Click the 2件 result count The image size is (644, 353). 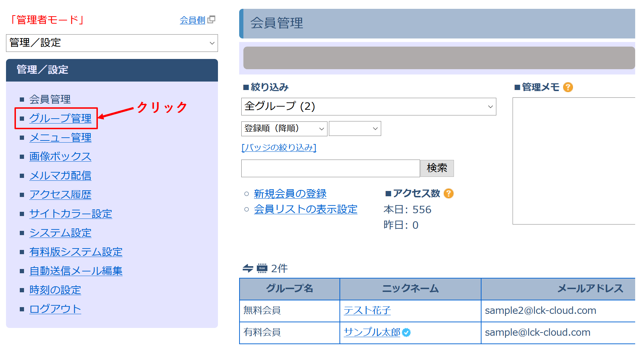[x=279, y=269]
